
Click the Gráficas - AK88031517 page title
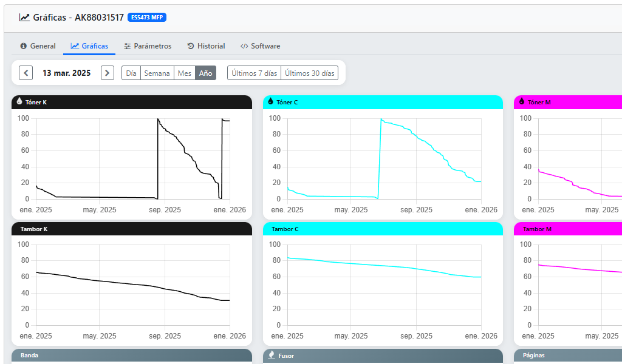click(78, 18)
